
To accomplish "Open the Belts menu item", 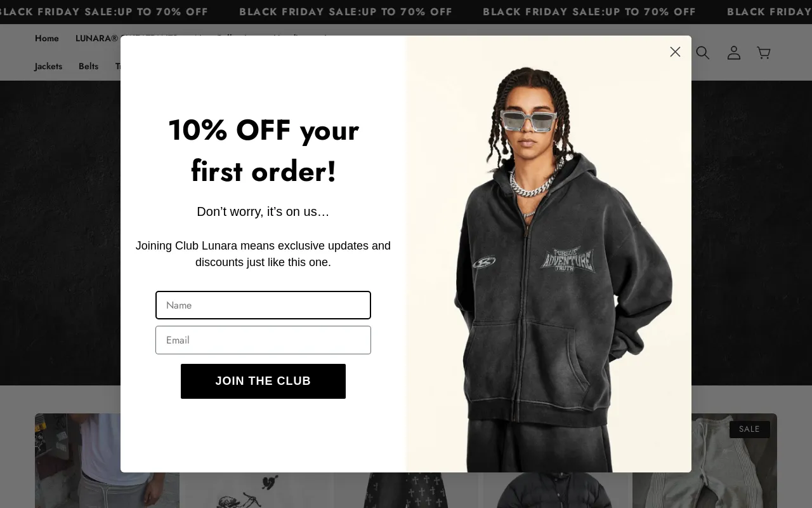I will pos(88,67).
